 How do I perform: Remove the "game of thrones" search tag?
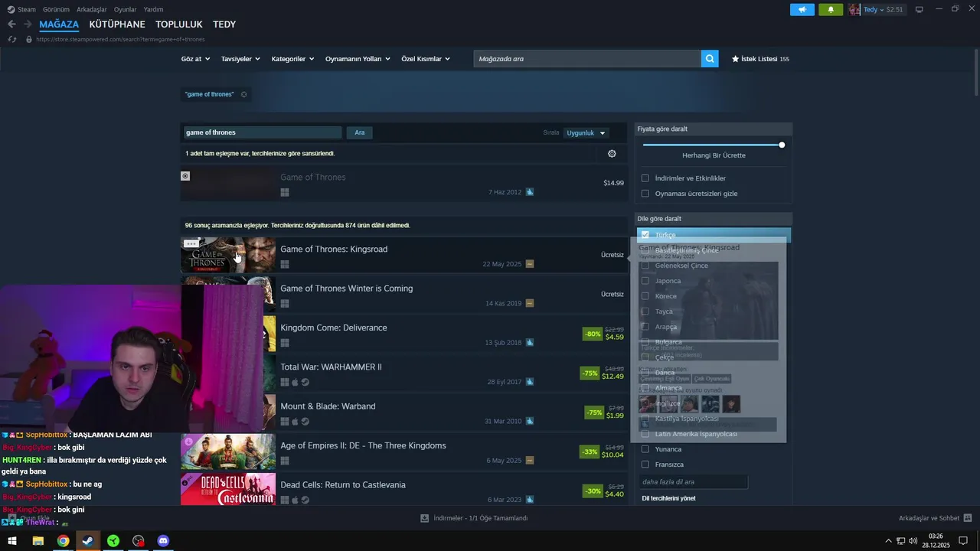click(243, 94)
